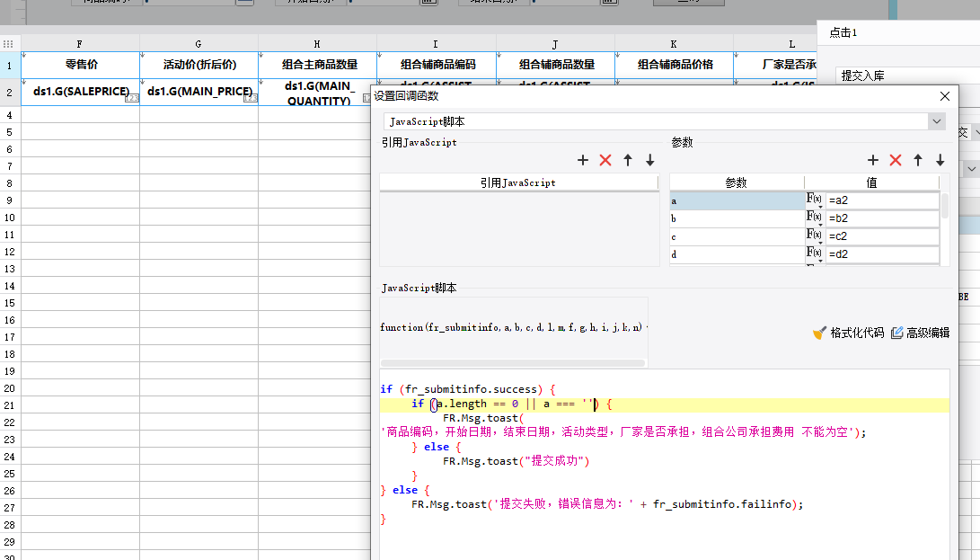Select row 1 header
Image resolution: width=980 pixels, height=560 pixels.
coord(10,65)
